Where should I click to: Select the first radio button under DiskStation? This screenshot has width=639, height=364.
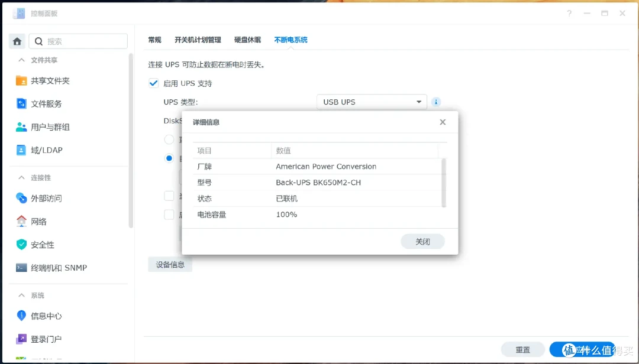pos(169,139)
